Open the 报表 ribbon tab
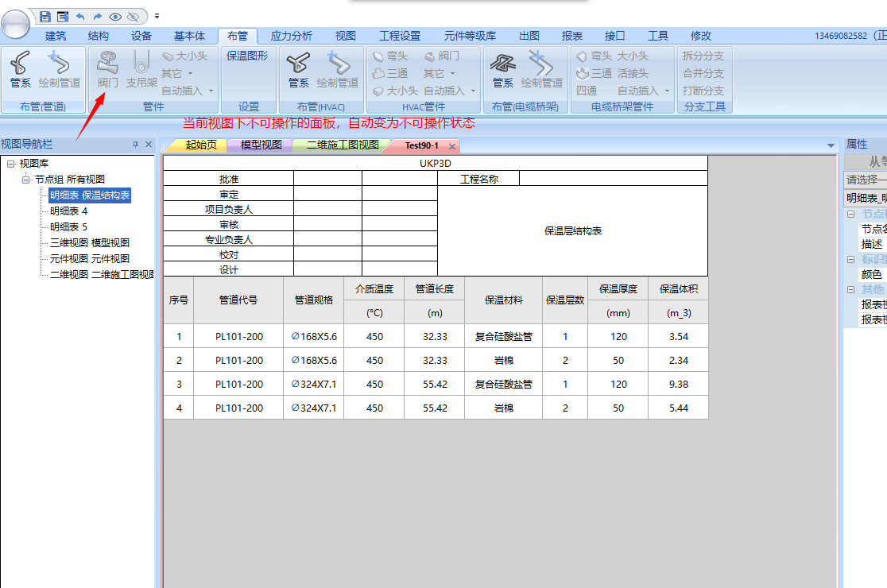The image size is (887, 588). point(571,36)
